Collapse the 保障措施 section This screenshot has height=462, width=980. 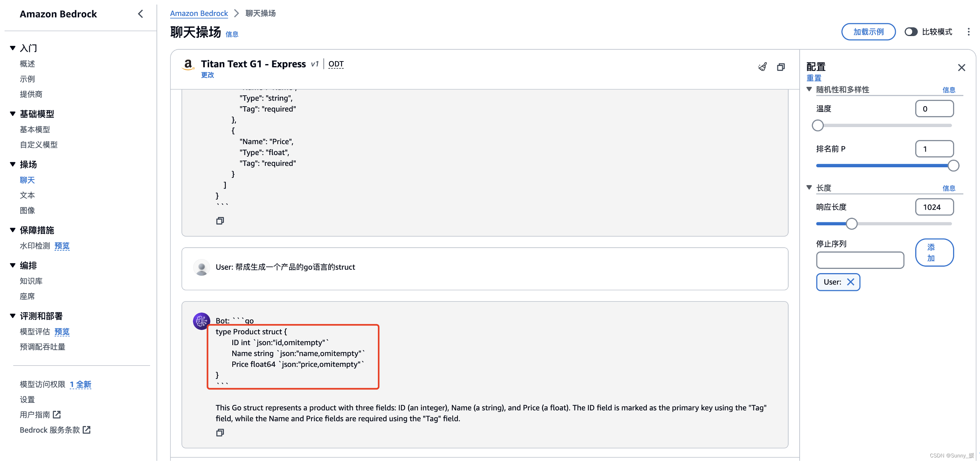(x=13, y=229)
